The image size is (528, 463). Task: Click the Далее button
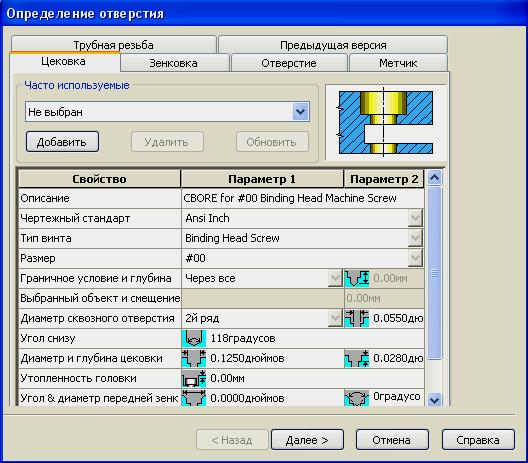click(x=307, y=440)
